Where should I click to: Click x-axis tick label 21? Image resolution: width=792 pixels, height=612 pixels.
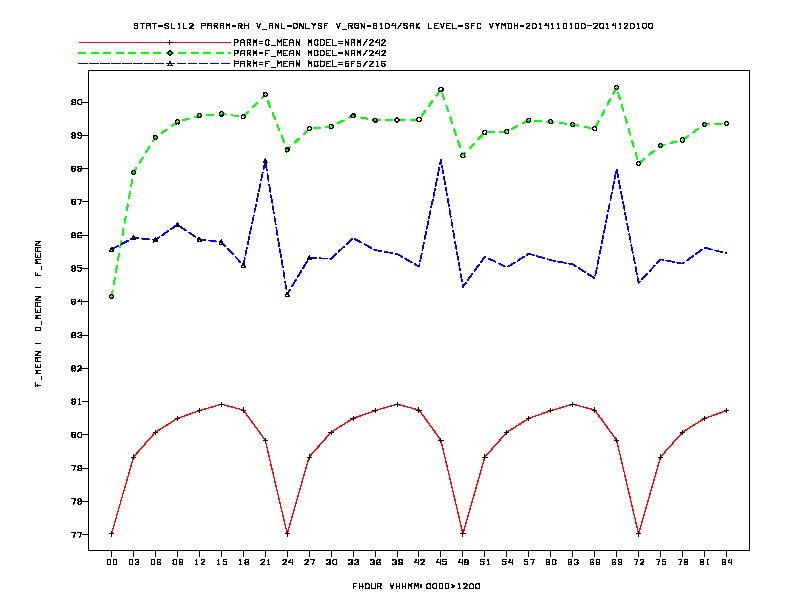tap(265, 562)
